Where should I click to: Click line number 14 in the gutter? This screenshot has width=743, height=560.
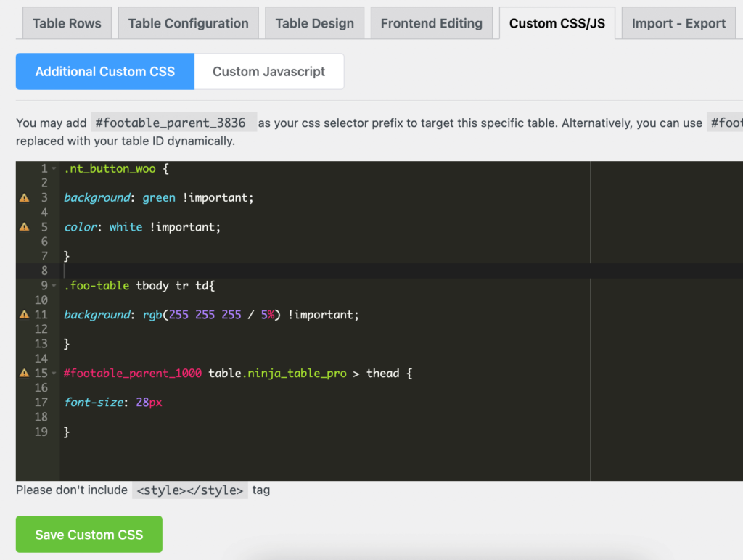[41, 358]
